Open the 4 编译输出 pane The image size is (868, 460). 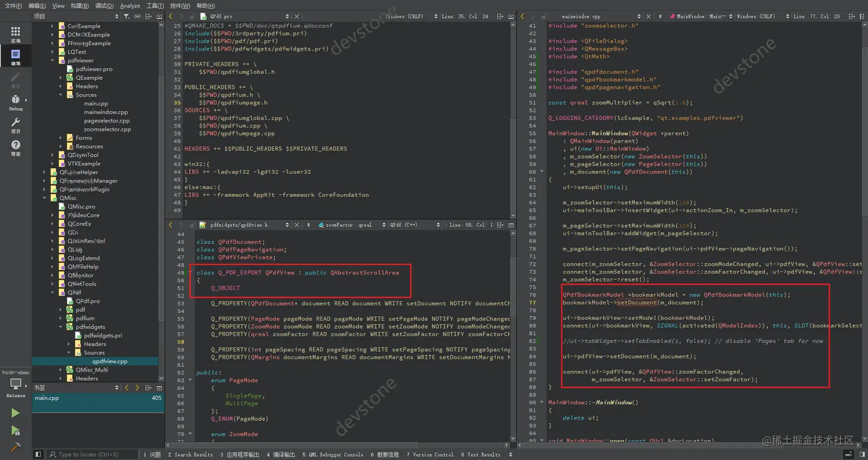pos(281,454)
